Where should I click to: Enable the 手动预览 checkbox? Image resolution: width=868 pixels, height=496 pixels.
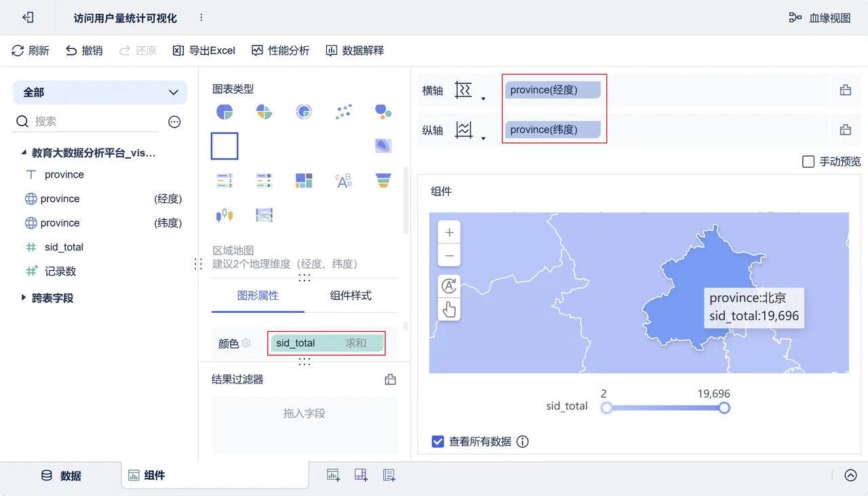[x=808, y=161]
